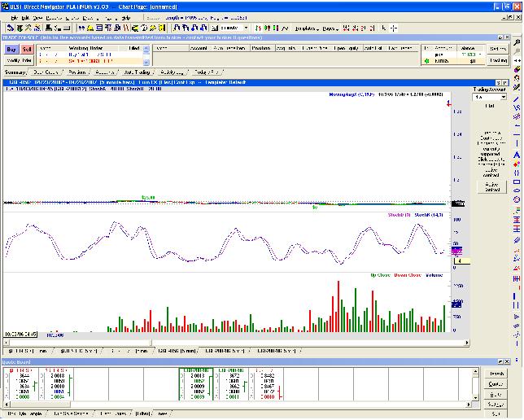Screen dimensions: 524x420
Task: Select the red and blue horizontal levels tool
Action: click(x=518, y=221)
